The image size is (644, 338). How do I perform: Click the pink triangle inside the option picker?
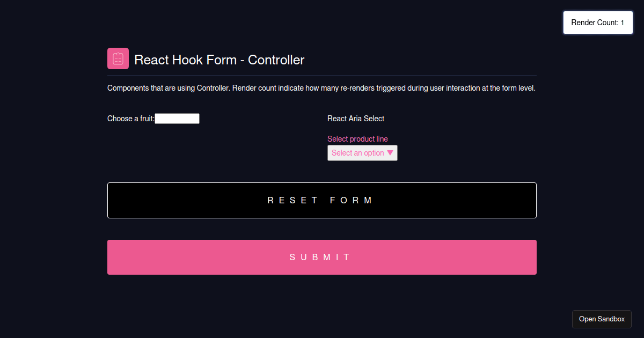(x=391, y=153)
